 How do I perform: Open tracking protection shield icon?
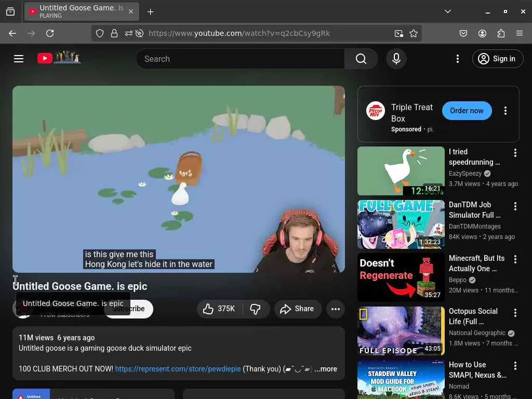pos(99,33)
